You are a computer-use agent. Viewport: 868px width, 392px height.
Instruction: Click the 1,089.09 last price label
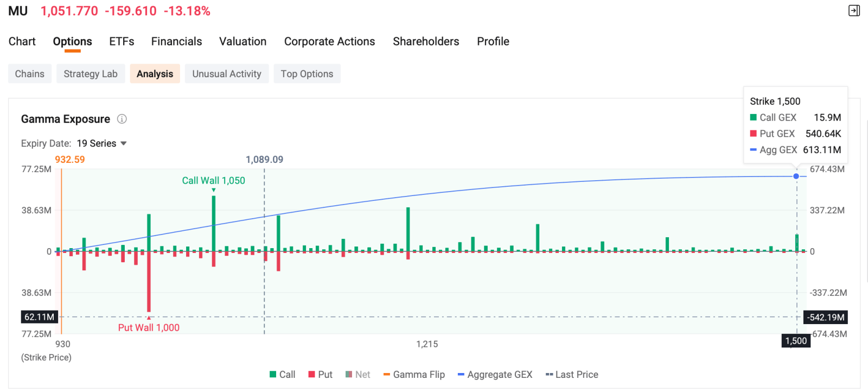[265, 160]
